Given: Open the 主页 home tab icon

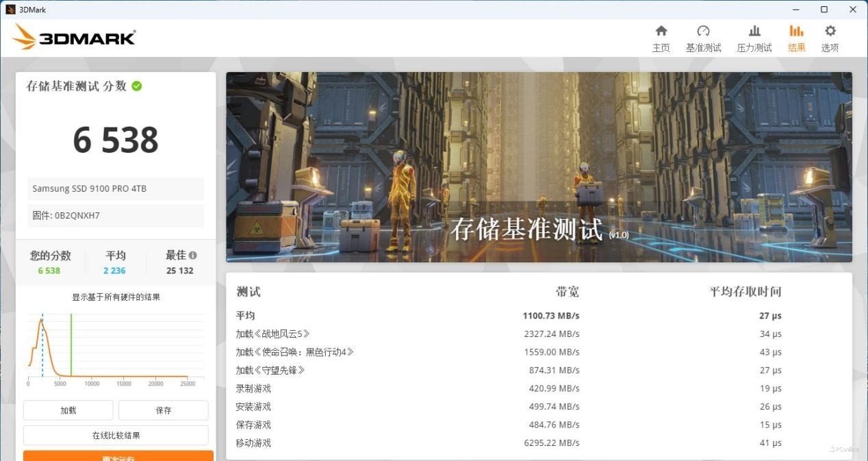Looking at the screenshot, I should (x=661, y=31).
